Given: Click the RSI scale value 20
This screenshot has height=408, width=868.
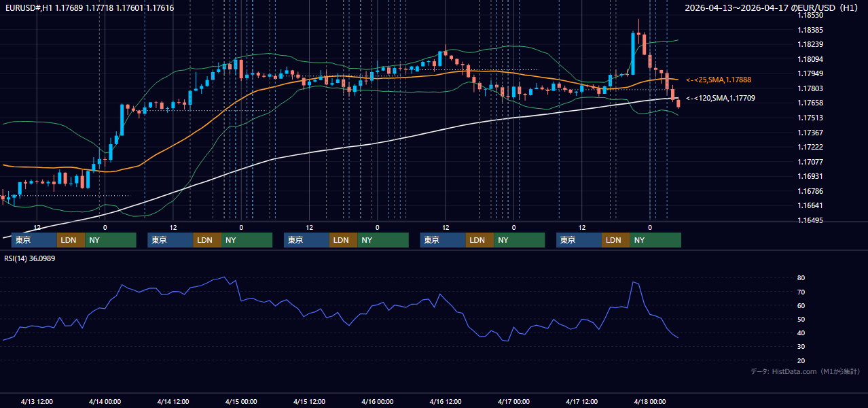Looking at the screenshot, I should pos(801,360).
